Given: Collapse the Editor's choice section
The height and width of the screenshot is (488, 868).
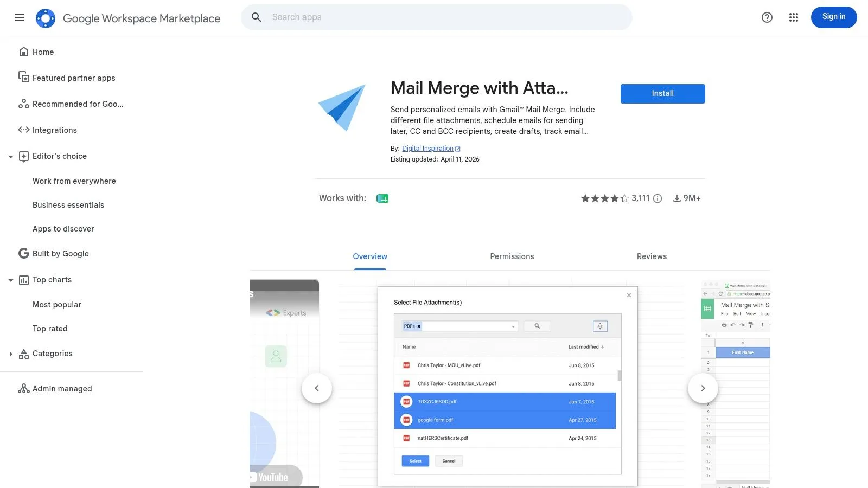Looking at the screenshot, I should point(11,157).
